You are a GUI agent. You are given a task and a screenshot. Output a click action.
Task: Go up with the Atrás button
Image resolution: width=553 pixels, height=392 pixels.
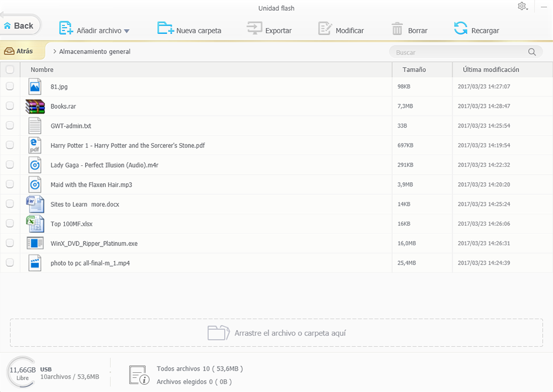pos(23,51)
